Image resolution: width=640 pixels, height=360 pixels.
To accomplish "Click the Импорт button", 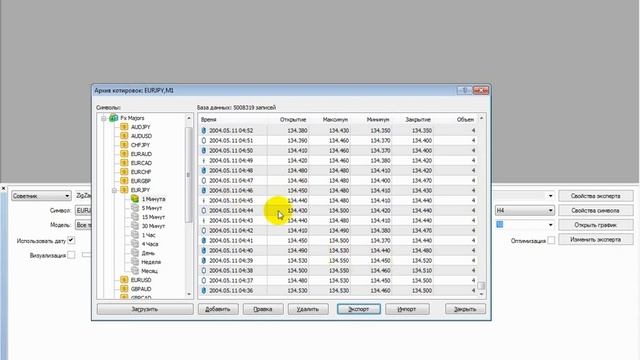I will 407,309.
